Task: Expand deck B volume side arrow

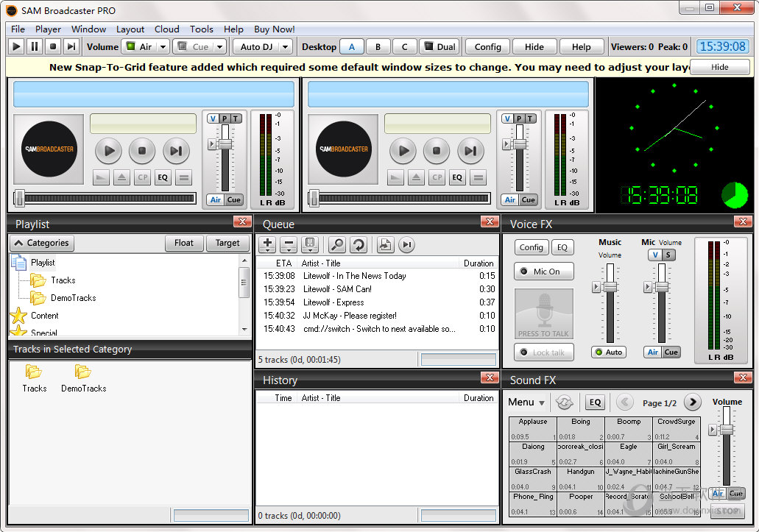Action: (x=506, y=144)
